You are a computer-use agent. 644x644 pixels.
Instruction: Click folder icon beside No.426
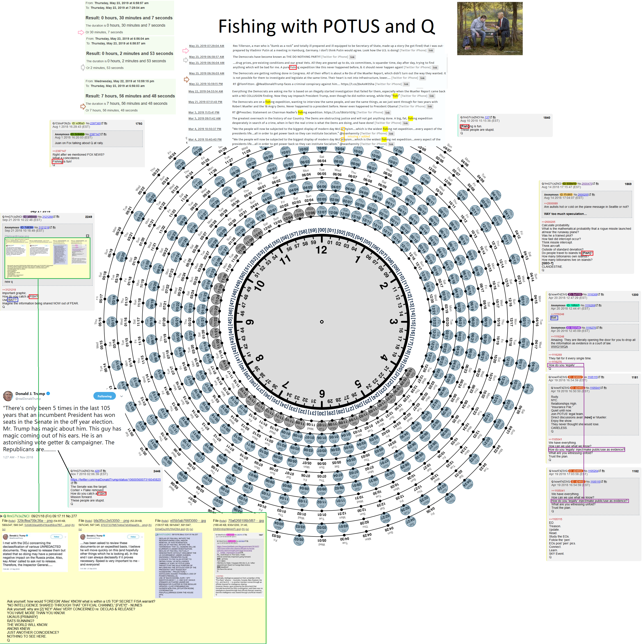tap(104, 471)
